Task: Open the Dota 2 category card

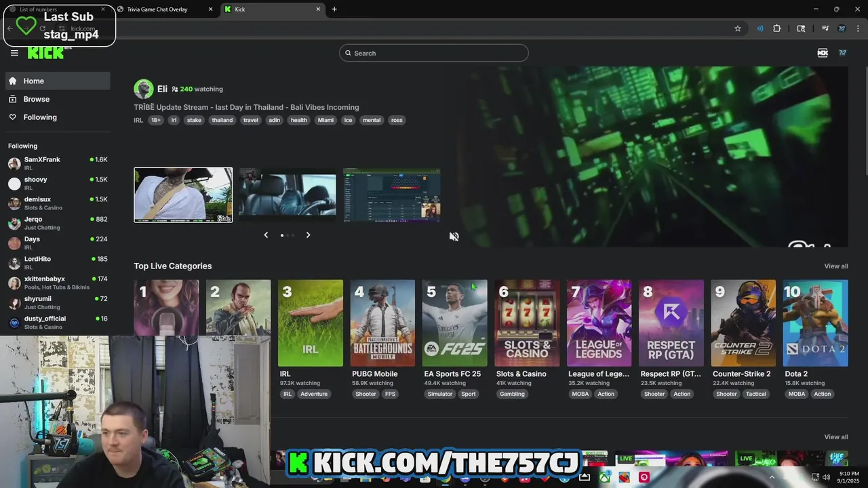Action: click(x=815, y=323)
